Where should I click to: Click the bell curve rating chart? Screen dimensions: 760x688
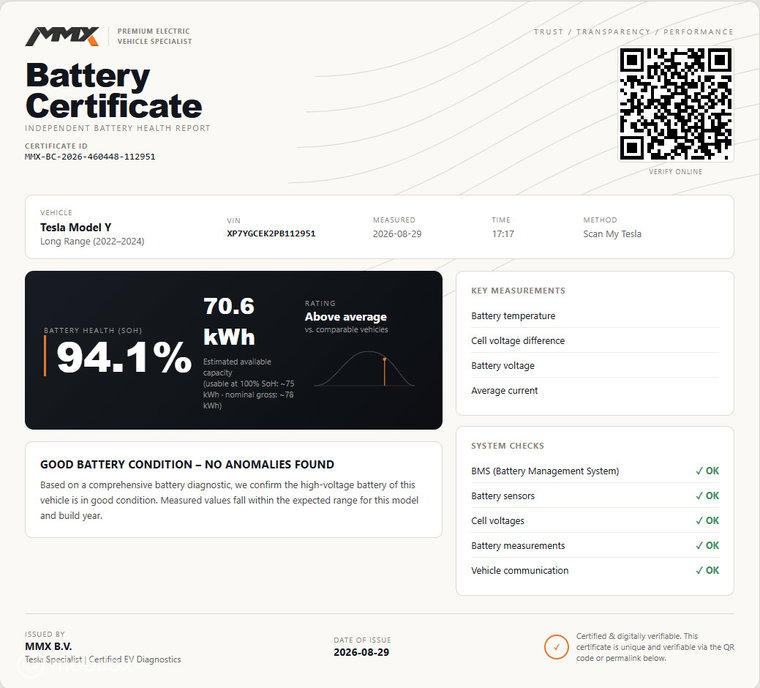tap(364, 368)
